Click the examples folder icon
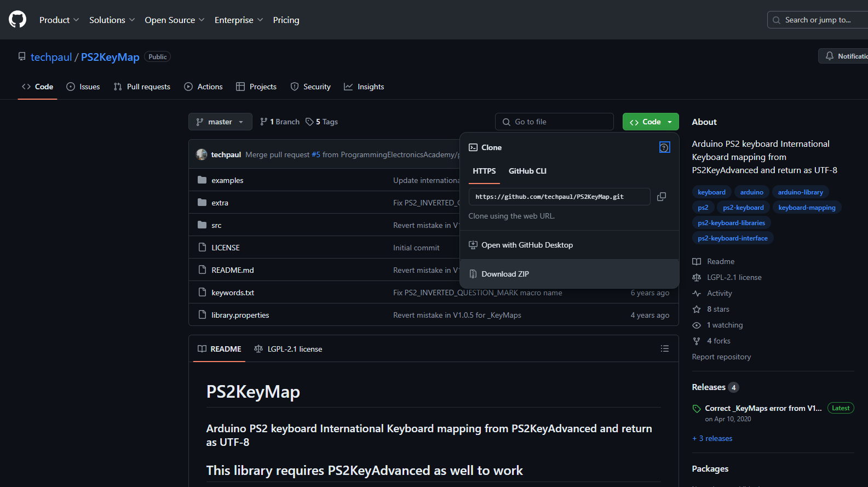The height and width of the screenshot is (487, 868). coord(202,180)
